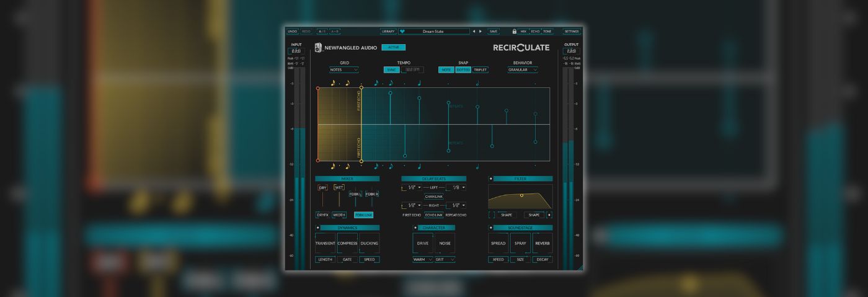The height and width of the screenshot is (297, 868).
Task: Open the WARM drive type dropdown
Action: (423, 259)
